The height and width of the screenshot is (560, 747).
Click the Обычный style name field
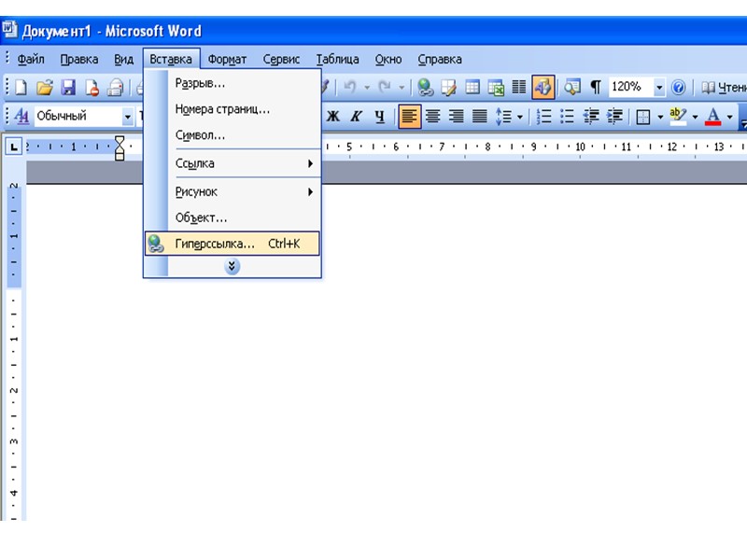point(78,116)
